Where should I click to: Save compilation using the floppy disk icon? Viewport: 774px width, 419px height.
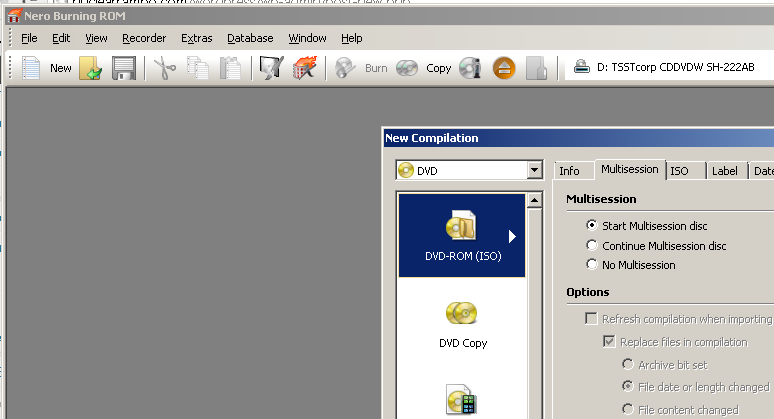point(123,68)
